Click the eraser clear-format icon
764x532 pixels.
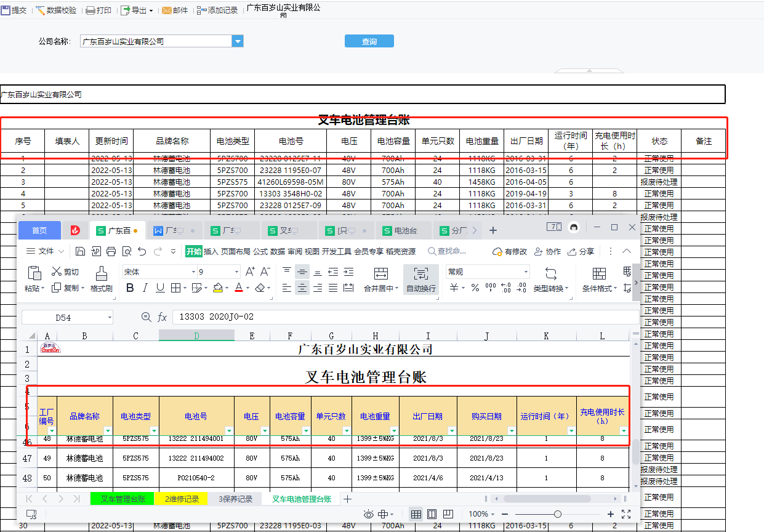coord(260,288)
